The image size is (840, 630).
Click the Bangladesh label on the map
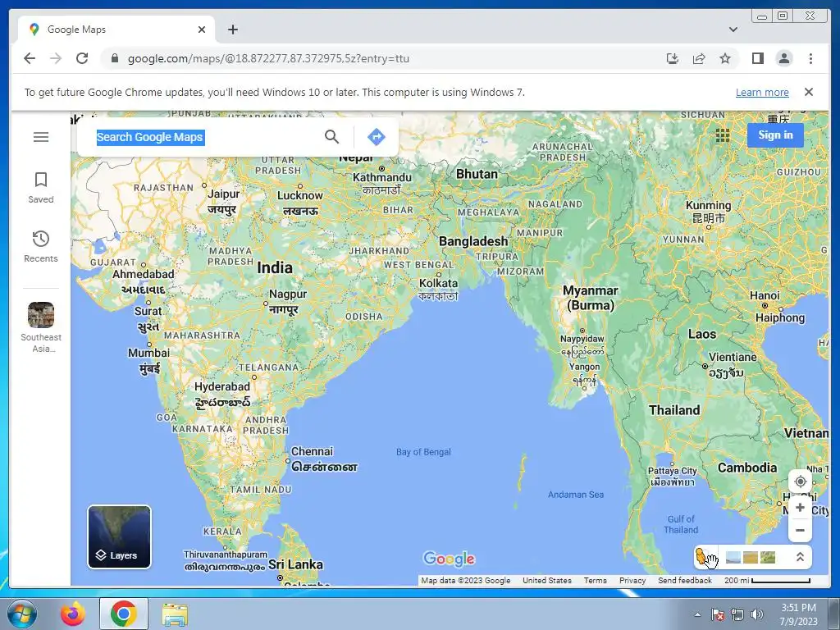pyautogui.click(x=473, y=242)
